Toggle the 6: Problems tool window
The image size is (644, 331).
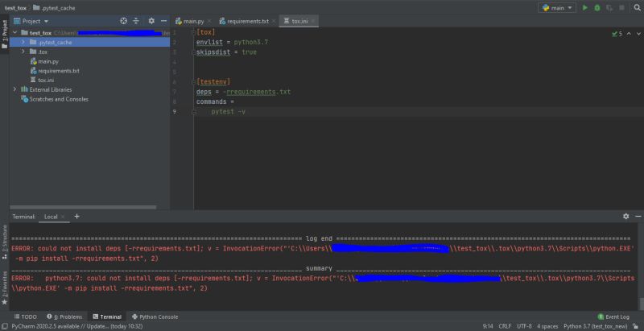[64, 317]
